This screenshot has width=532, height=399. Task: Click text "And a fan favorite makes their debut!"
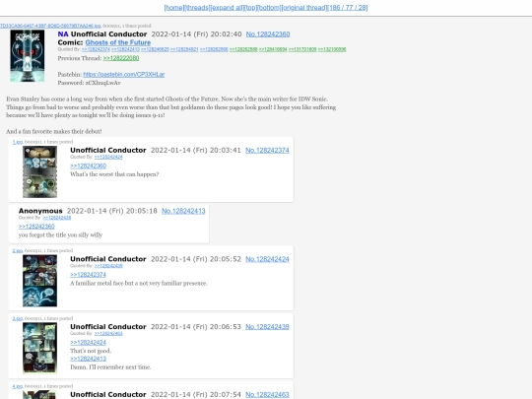54,131
